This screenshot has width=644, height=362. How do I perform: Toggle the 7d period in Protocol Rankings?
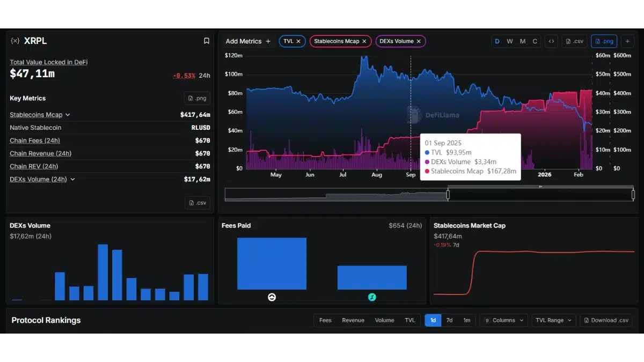pos(450,320)
